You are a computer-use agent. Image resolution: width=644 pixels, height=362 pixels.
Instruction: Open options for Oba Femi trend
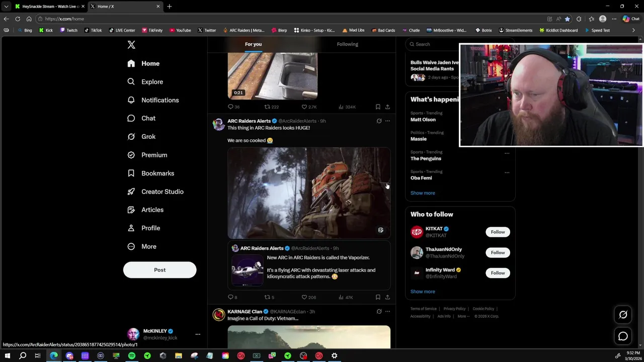(x=507, y=172)
